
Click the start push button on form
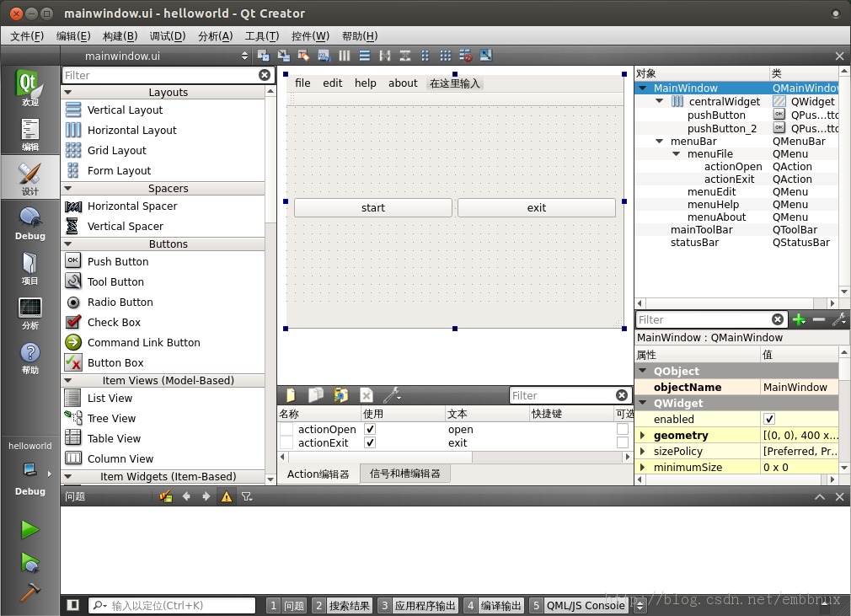click(x=372, y=208)
